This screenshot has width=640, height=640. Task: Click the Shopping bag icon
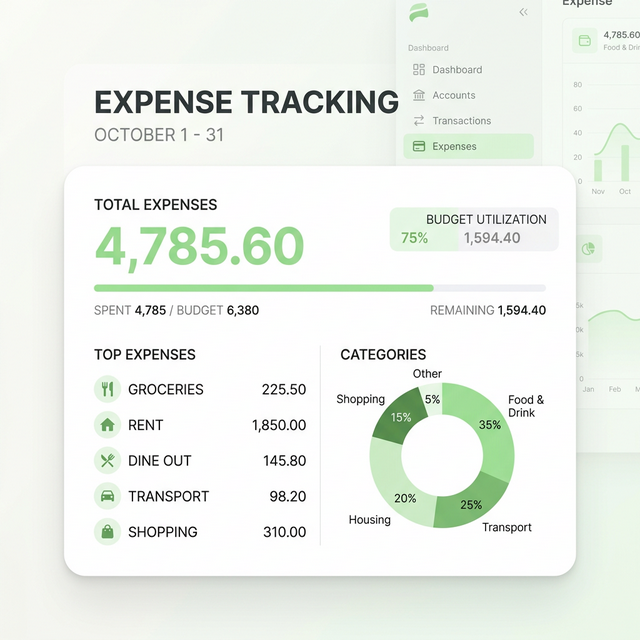point(107,532)
